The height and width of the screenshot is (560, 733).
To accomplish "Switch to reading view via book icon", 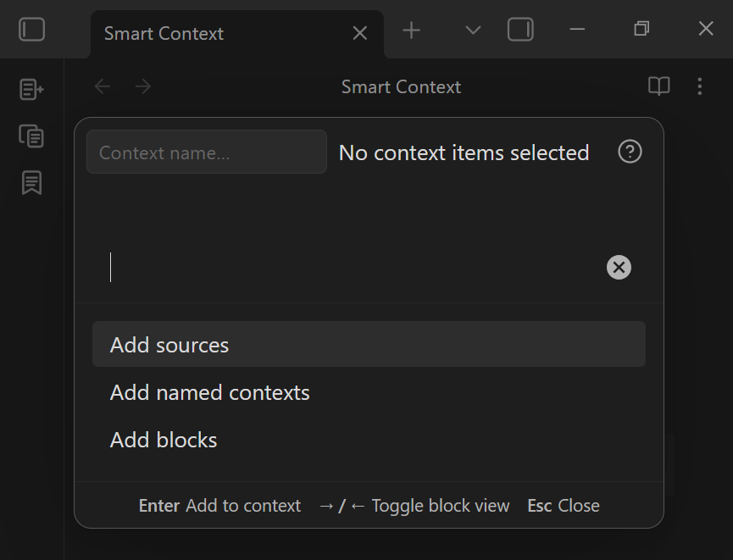I will pyautogui.click(x=658, y=86).
